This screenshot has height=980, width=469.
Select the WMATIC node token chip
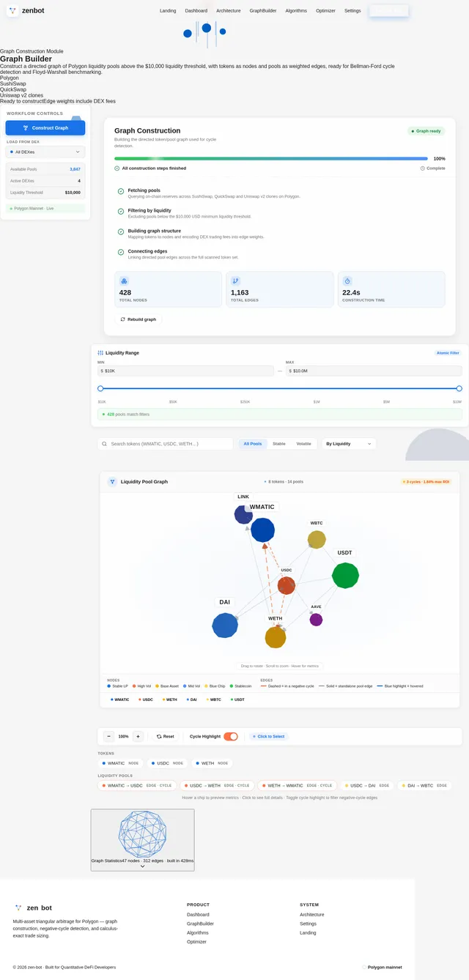[x=122, y=763]
